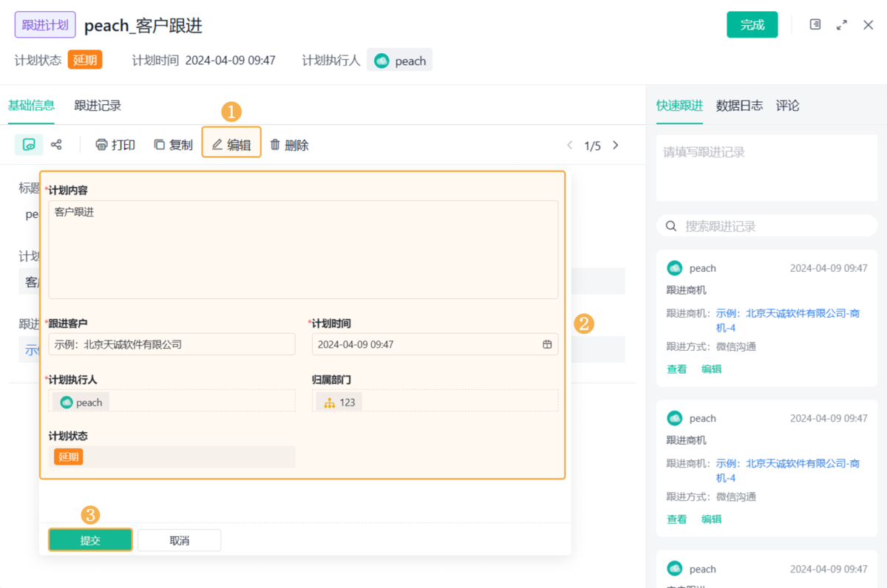This screenshot has width=887, height=588.
Task: Open the 跟进客户 selection field
Action: coord(171,344)
